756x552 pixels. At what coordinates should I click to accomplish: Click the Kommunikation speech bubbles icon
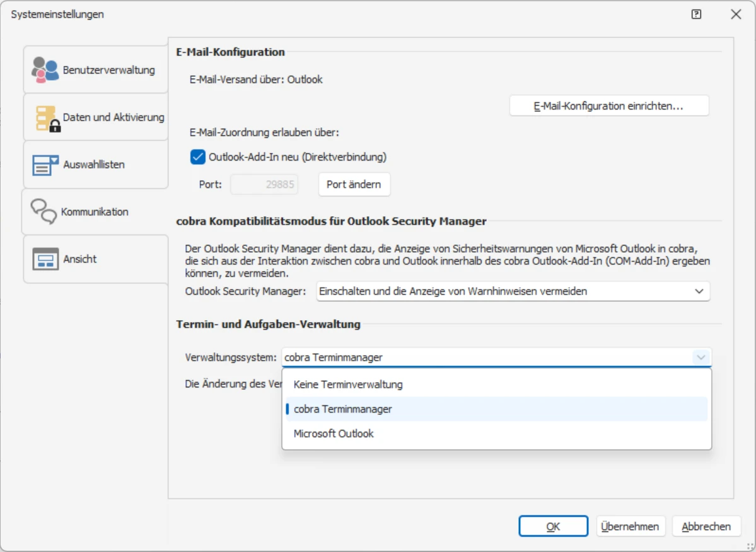point(44,212)
